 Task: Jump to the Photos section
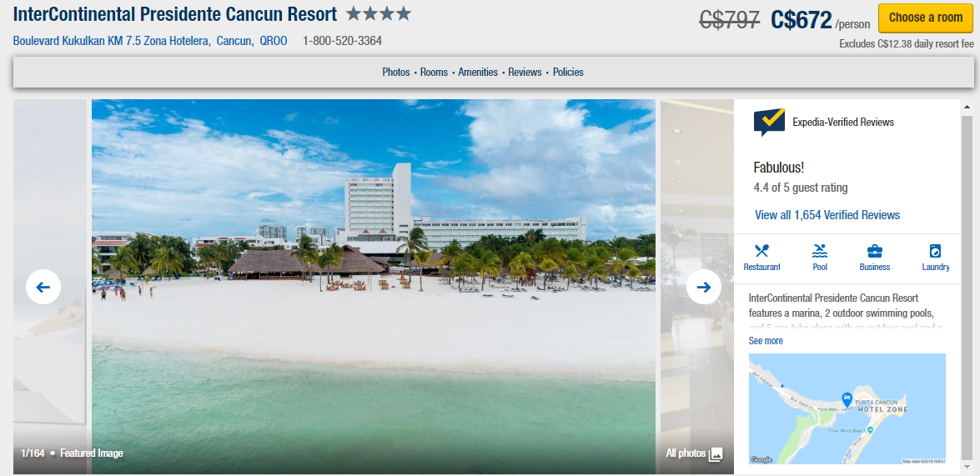tap(395, 72)
